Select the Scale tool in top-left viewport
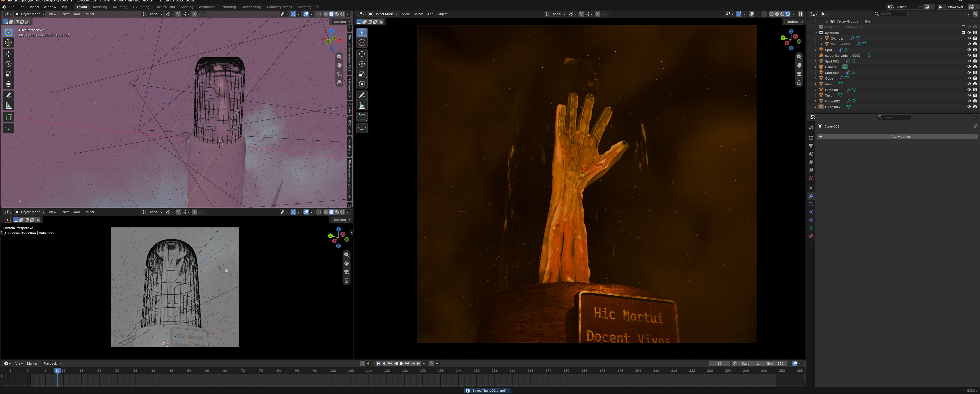 click(8, 74)
